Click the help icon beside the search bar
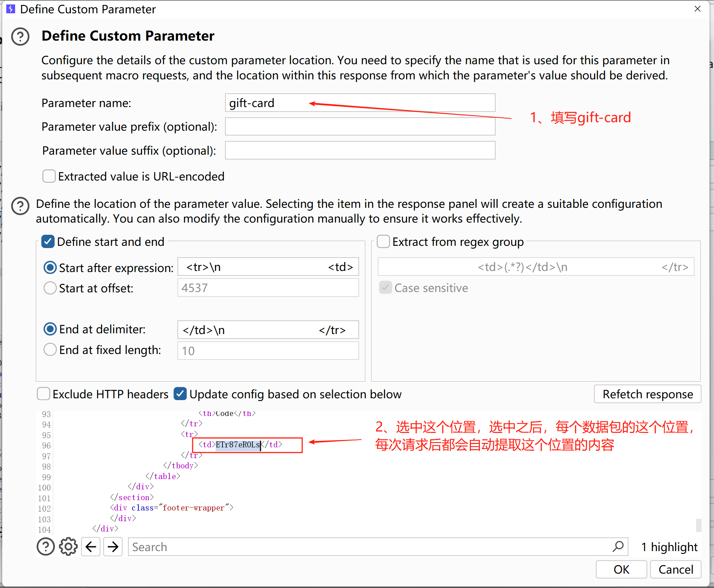The image size is (714, 588). tap(46, 547)
